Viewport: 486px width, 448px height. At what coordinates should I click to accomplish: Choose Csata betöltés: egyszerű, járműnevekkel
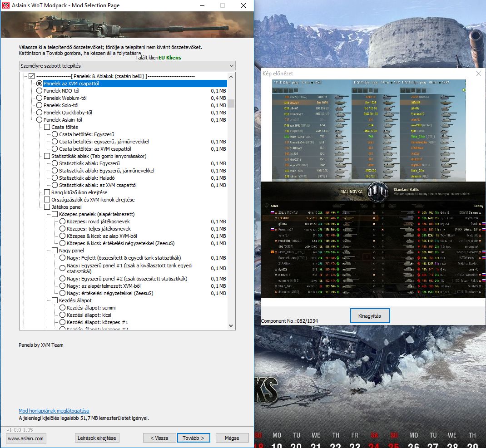(55, 142)
